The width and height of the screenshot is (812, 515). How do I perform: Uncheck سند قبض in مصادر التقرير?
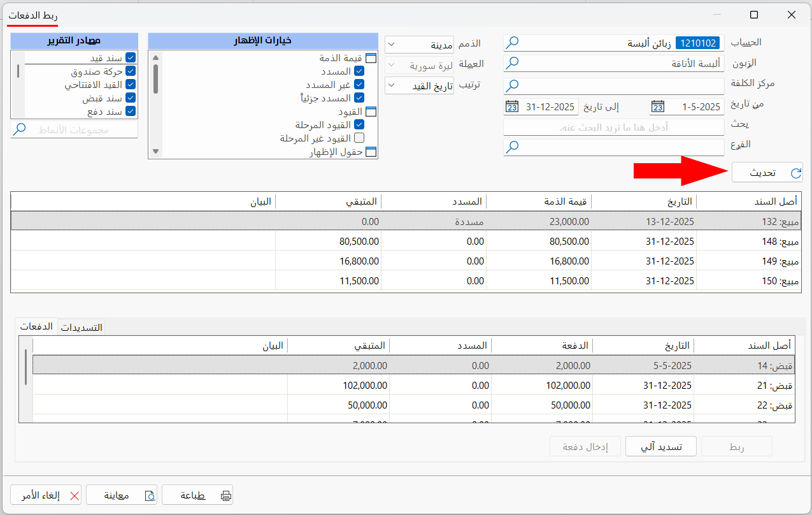[132, 98]
